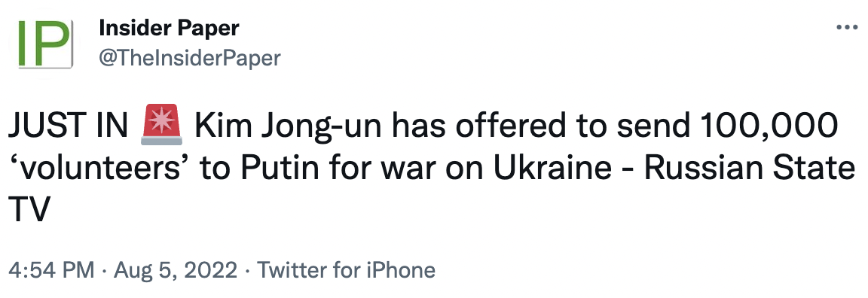Click the words JUST IN in tweet

[68, 126]
